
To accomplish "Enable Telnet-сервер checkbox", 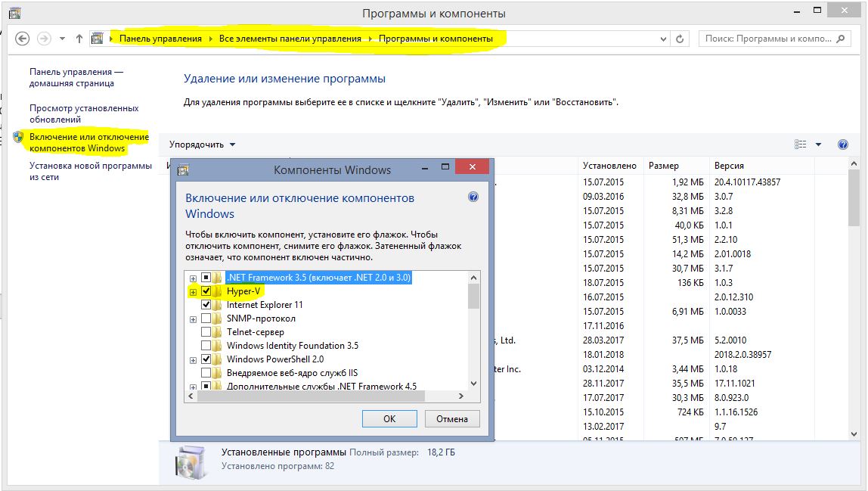I will point(206,331).
